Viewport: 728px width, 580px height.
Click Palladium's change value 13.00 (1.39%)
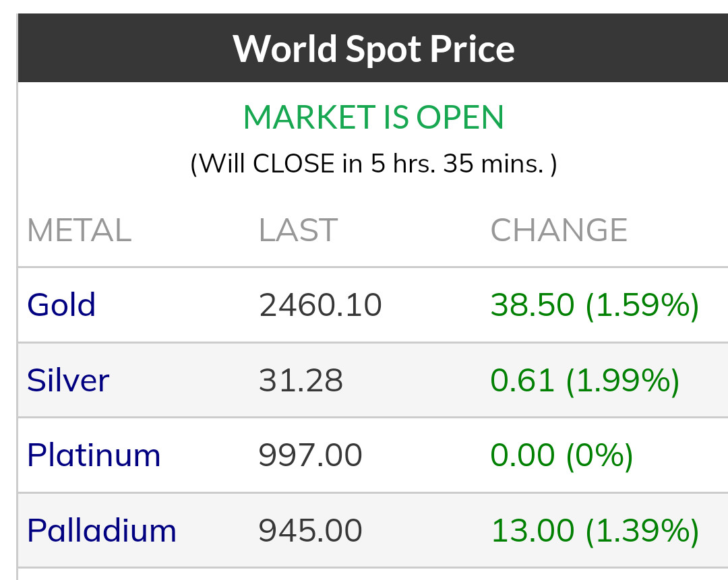pos(595,531)
